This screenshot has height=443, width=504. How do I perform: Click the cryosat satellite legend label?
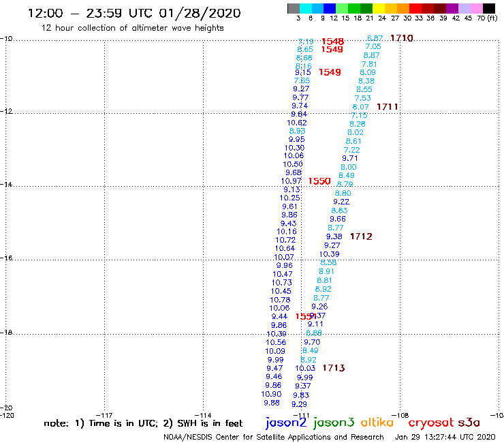click(430, 423)
